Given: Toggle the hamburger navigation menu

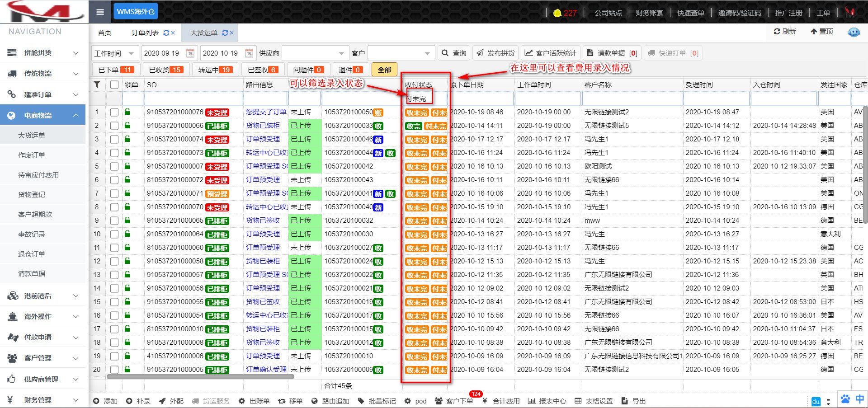Looking at the screenshot, I should tap(100, 12).
